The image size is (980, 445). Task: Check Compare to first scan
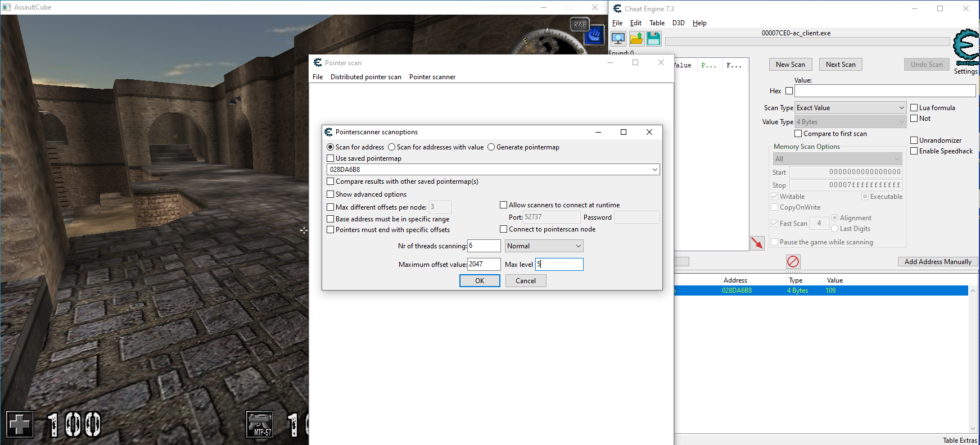pyautogui.click(x=798, y=134)
